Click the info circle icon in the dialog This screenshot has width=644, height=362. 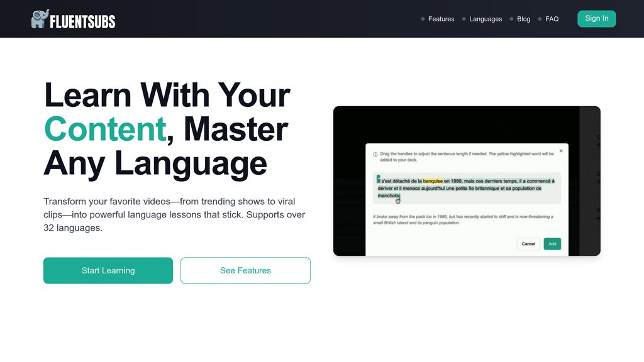point(375,154)
